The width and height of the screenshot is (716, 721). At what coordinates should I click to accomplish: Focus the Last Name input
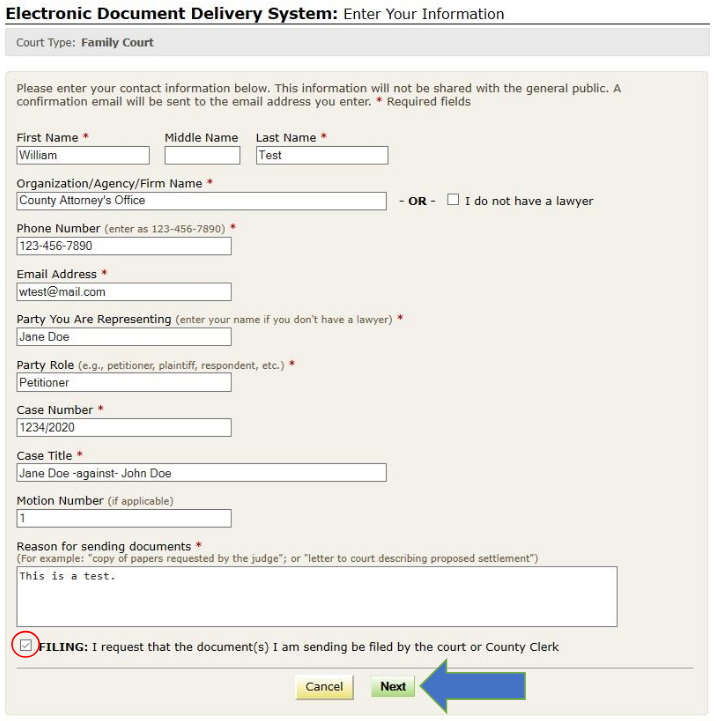pos(321,155)
